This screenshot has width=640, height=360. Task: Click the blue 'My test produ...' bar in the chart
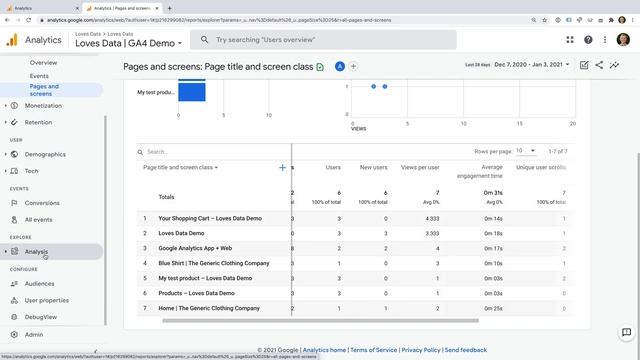pyautogui.click(x=192, y=92)
